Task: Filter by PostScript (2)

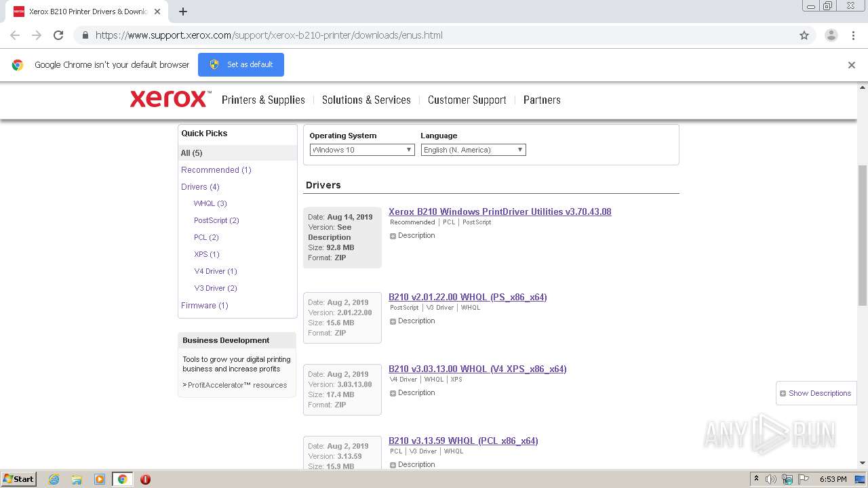Action: click(x=216, y=220)
